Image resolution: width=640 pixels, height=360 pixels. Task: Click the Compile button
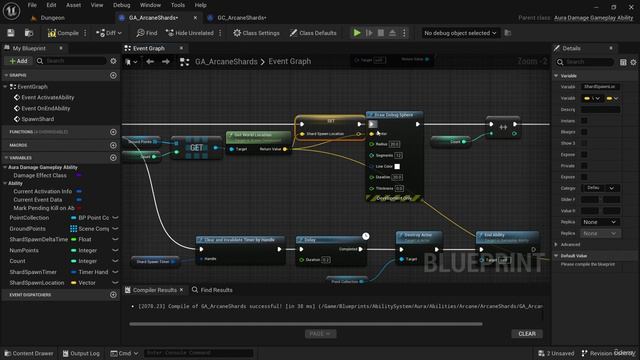point(63,33)
